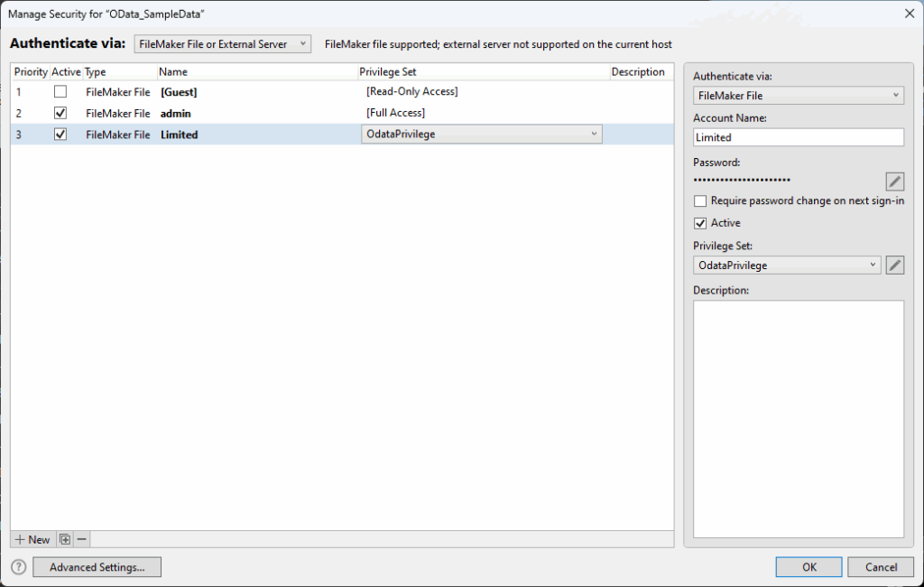Click the pencil icon next to Privilege Set dropdown
Screen dimensions: 924x587
point(894,266)
